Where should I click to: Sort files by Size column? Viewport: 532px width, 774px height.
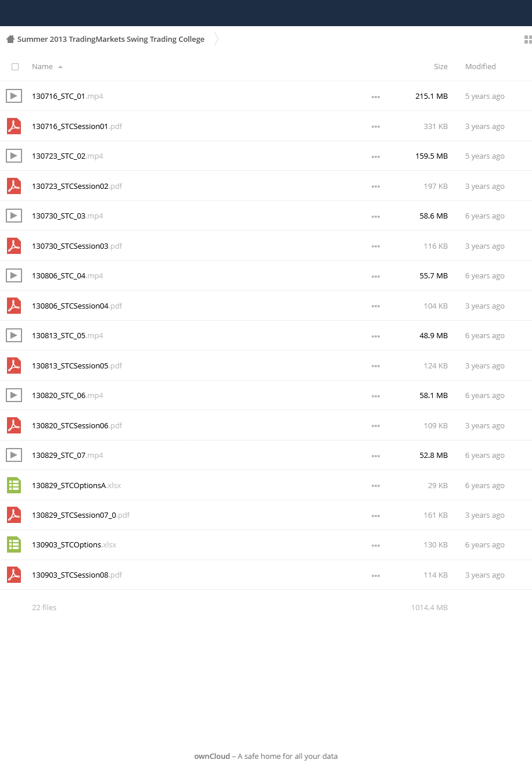coord(441,66)
